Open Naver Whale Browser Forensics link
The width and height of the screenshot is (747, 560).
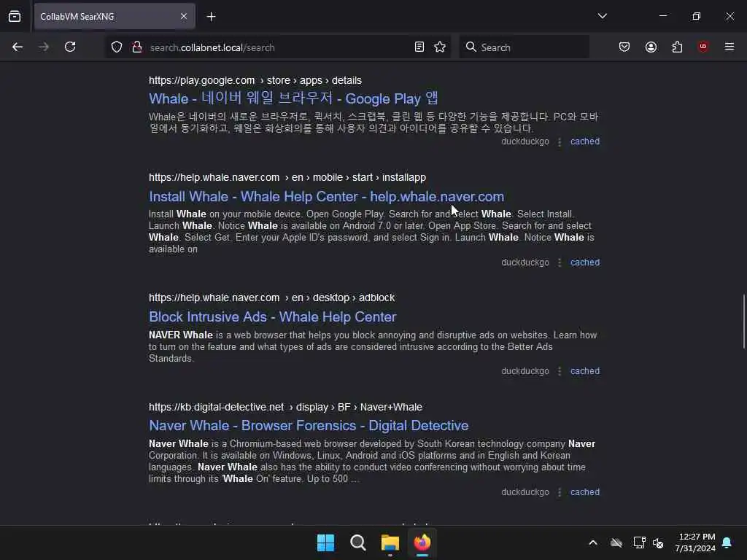309,426
